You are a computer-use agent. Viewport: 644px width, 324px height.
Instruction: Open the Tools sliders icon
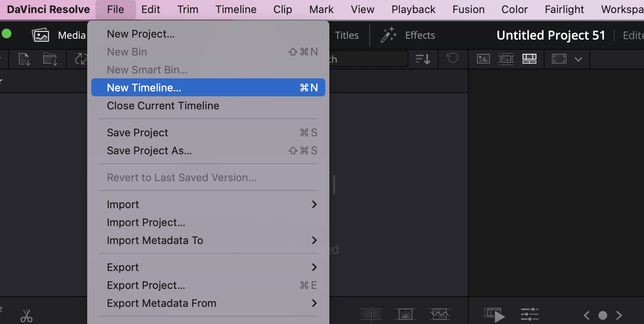tap(529, 315)
